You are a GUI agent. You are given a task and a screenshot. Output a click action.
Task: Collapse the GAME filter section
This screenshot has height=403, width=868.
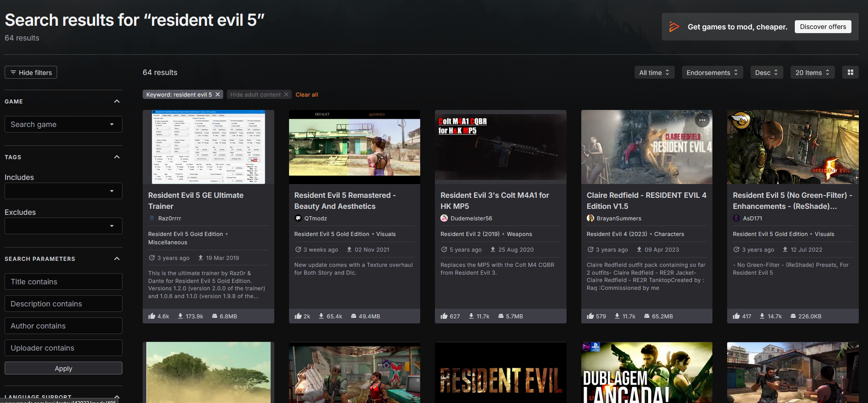coord(117,101)
